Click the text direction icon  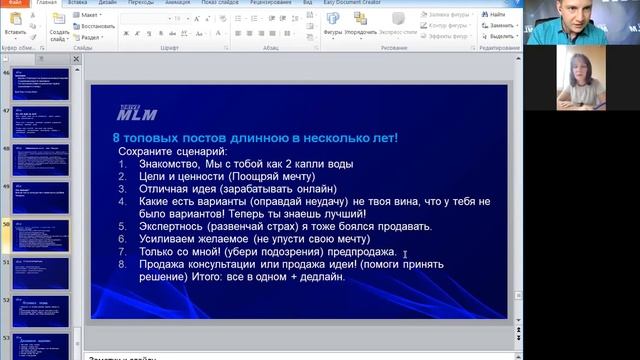pos(310,15)
